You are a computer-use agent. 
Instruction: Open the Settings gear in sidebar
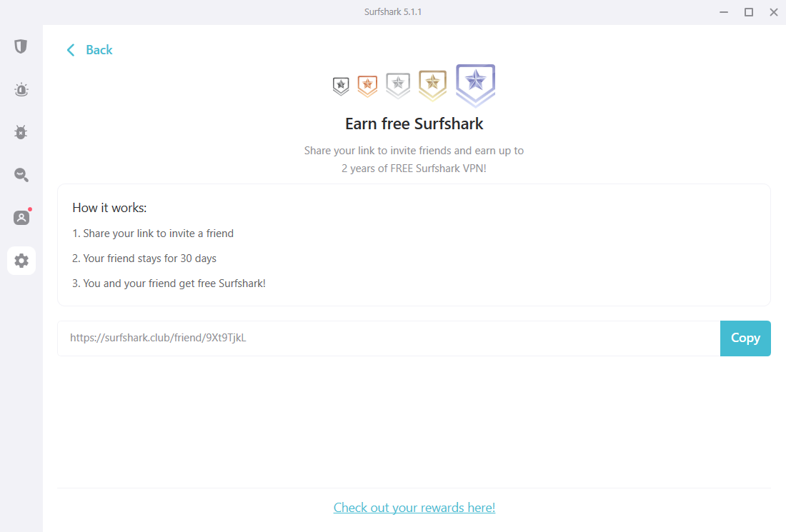pyautogui.click(x=21, y=261)
